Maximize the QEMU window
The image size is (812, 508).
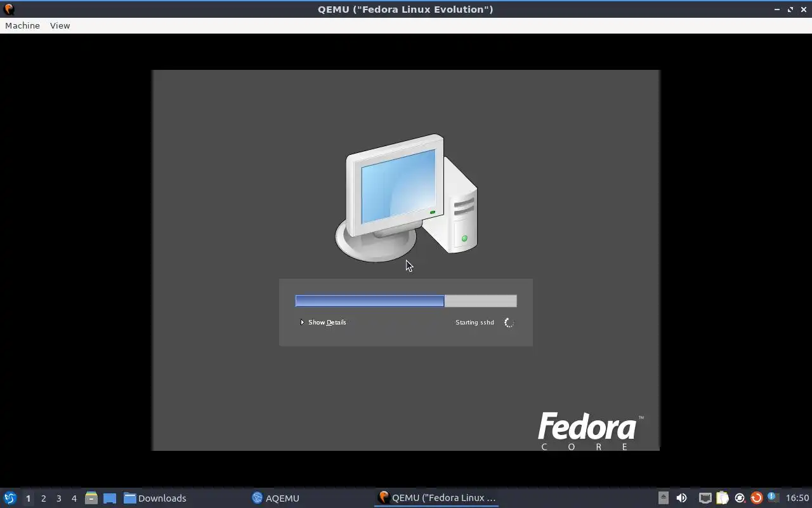(790, 10)
